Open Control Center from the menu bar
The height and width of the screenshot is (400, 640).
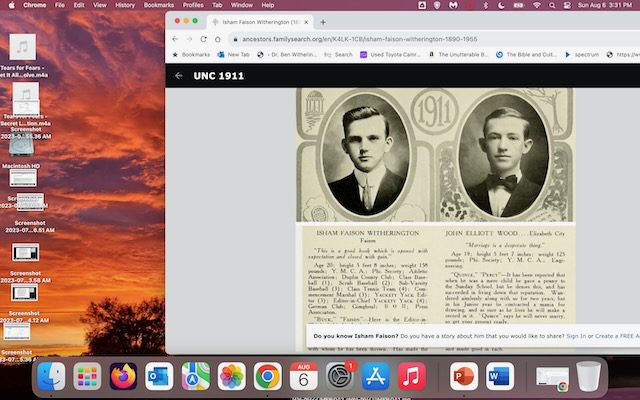coord(567,5)
